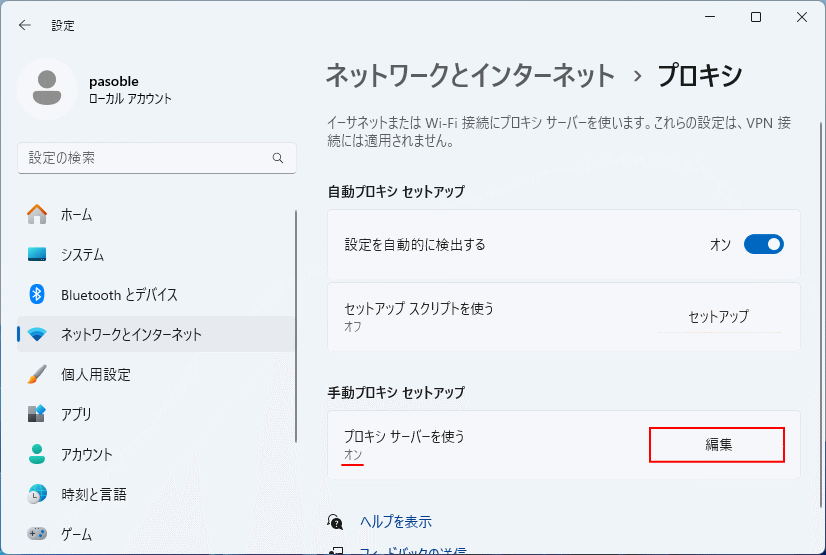This screenshot has height=555, width=826.
Task: Click the セットアップ スクリプトを使う label
Action: (x=419, y=309)
